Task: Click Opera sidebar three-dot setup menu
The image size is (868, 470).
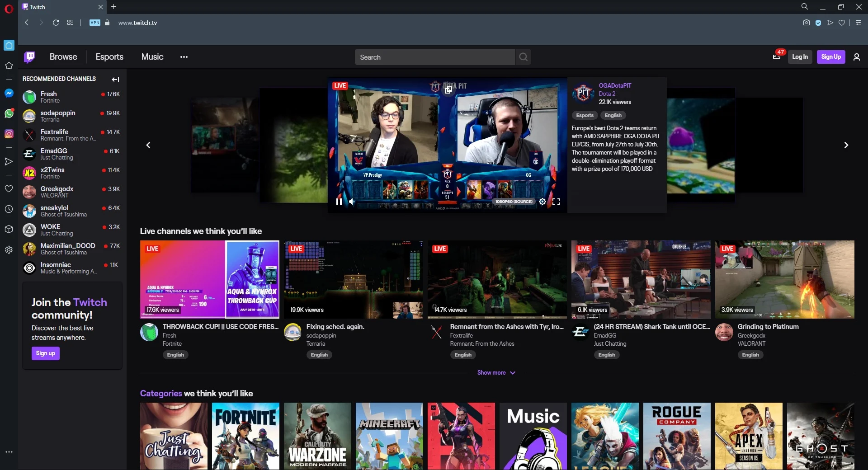Action: click(9, 452)
